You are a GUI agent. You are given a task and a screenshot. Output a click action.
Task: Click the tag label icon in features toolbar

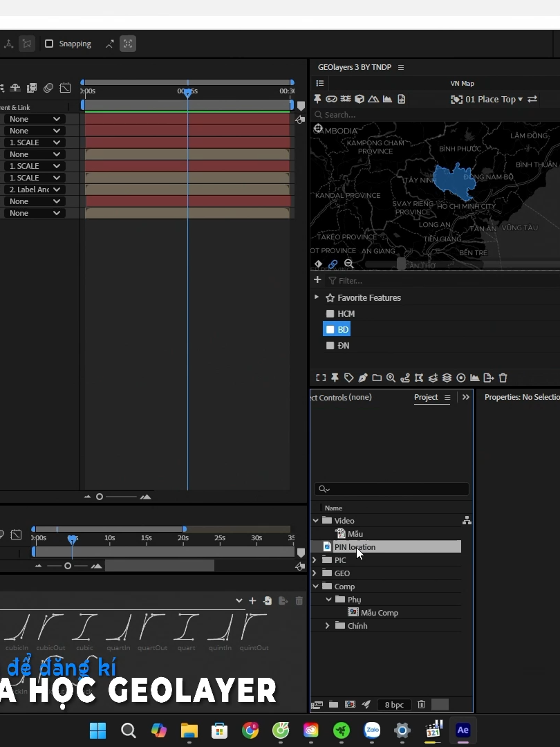349,378
